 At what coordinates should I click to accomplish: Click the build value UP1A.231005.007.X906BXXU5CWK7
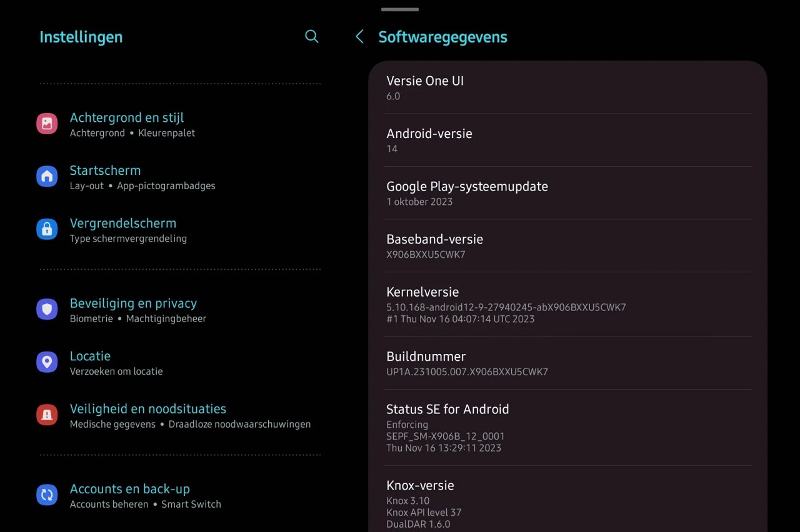[467, 372]
